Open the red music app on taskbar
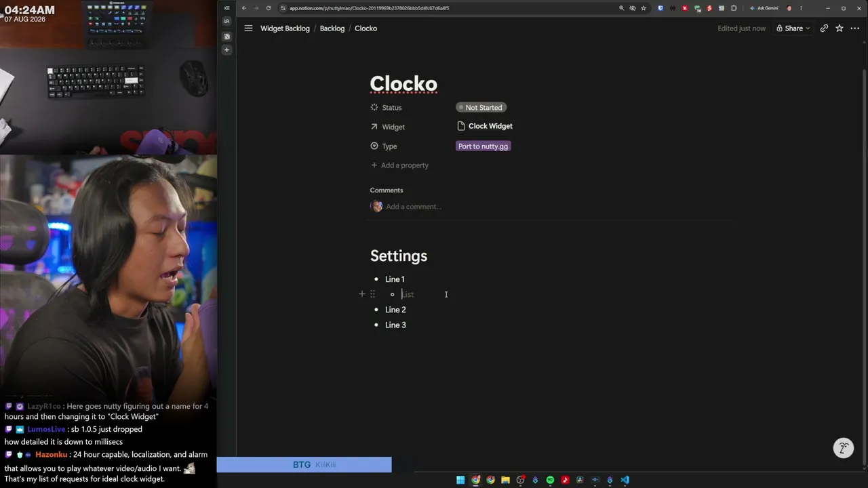 (566, 480)
